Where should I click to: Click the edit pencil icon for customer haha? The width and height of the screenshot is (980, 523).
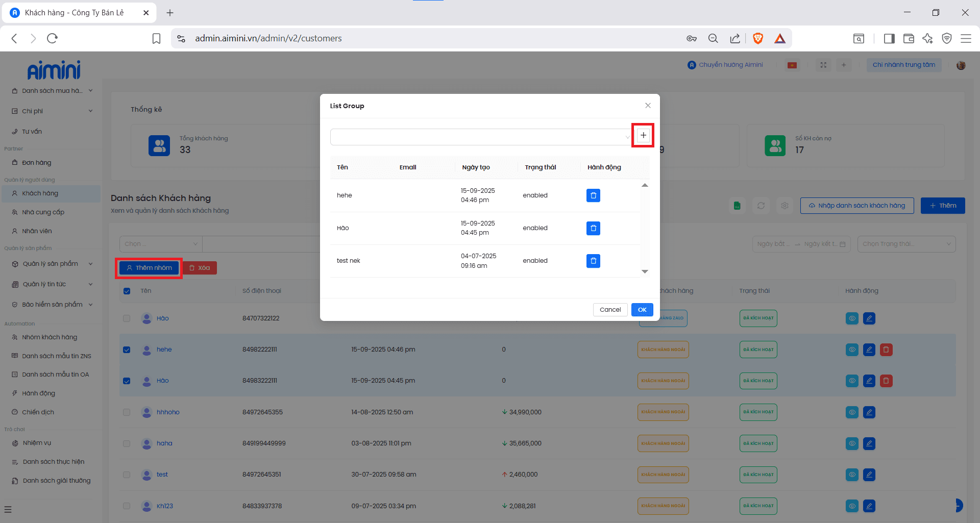869,443
